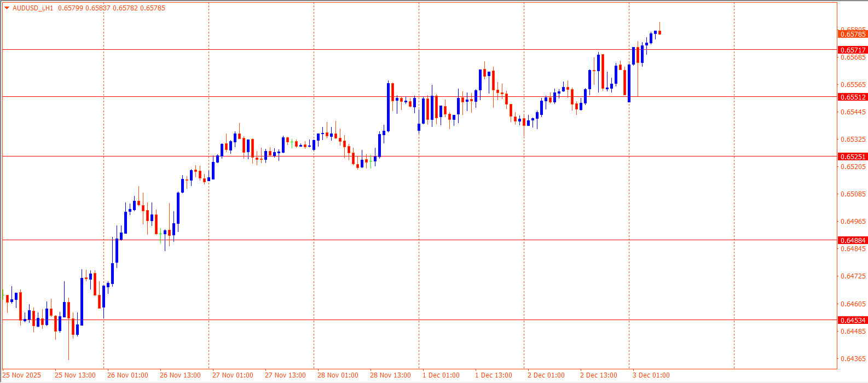Viewport: 868px width, 383px height.
Task: Click the OHLC values 0.65799 0.65837 0.65782 0.65785
Action: click(111, 8)
